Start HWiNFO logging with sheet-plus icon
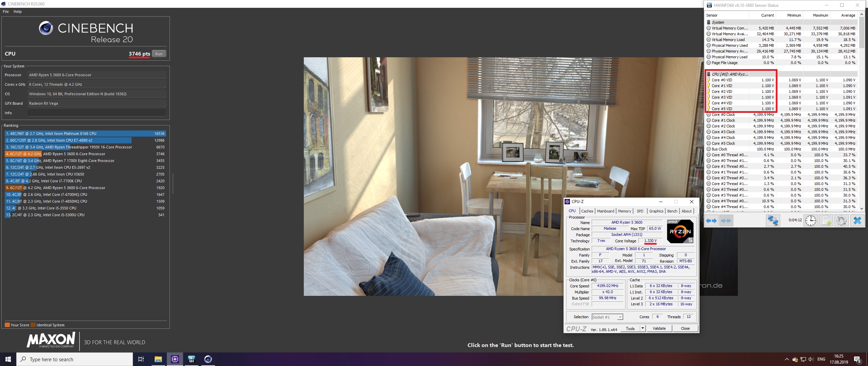This screenshot has height=366, width=868. (x=826, y=221)
